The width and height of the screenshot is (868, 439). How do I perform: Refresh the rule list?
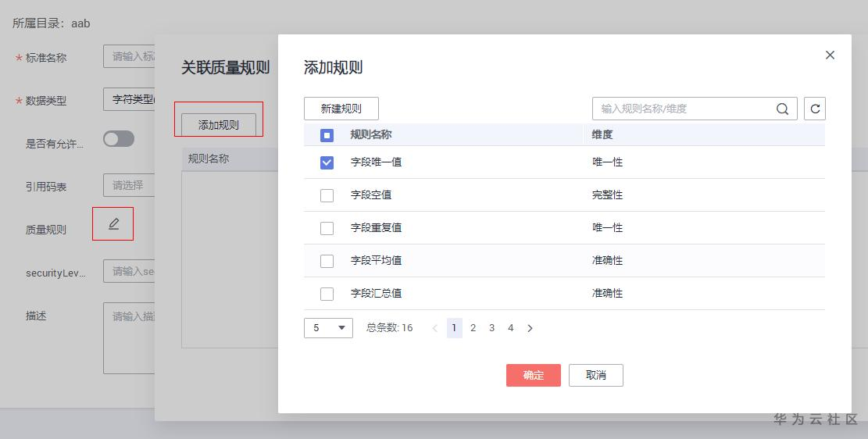point(815,109)
